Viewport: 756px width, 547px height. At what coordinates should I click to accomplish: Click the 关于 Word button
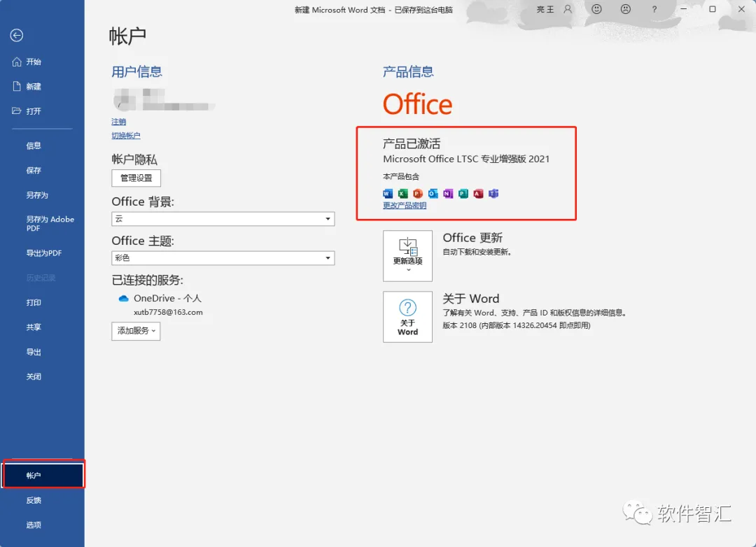[407, 317]
